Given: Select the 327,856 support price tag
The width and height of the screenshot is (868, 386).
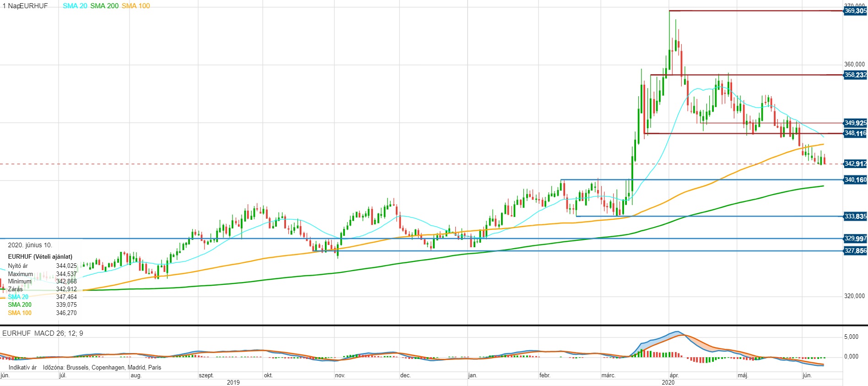Looking at the screenshot, I should pyautogui.click(x=855, y=250).
